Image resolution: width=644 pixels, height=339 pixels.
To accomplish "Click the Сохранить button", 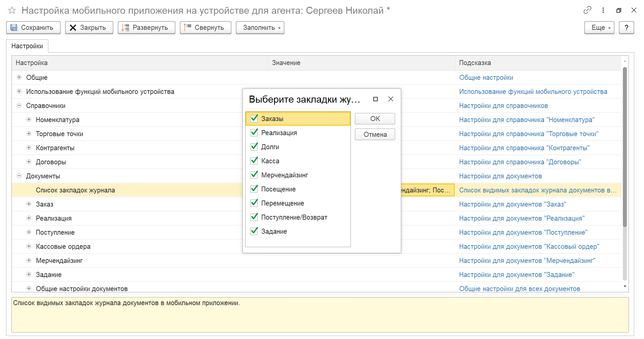I will click(33, 27).
